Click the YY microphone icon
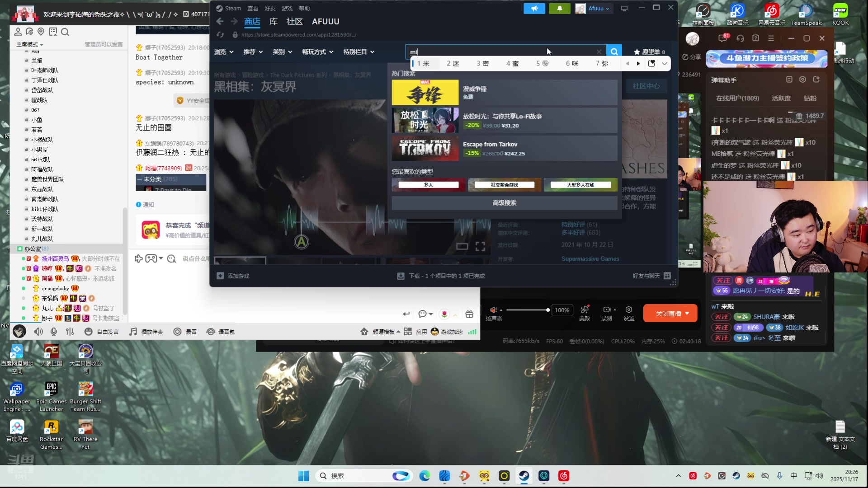868x488 pixels. click(x=54, y=332)
